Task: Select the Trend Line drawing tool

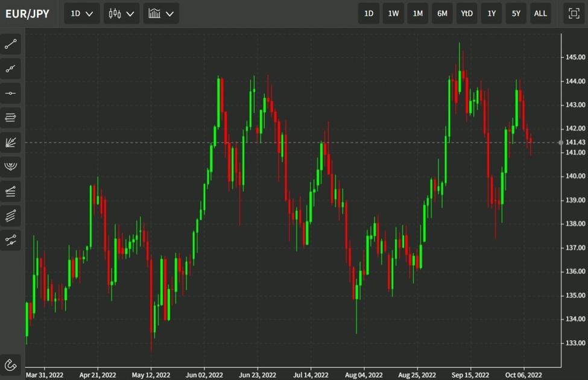Action: click(x=10, y=44)
